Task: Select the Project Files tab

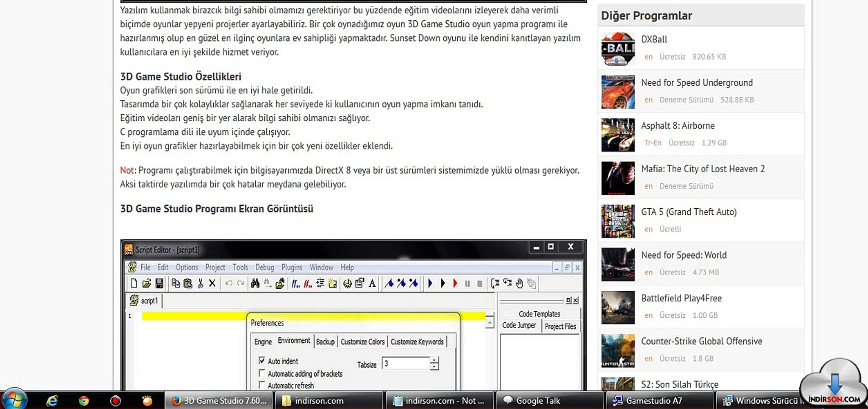Action: 560,326
